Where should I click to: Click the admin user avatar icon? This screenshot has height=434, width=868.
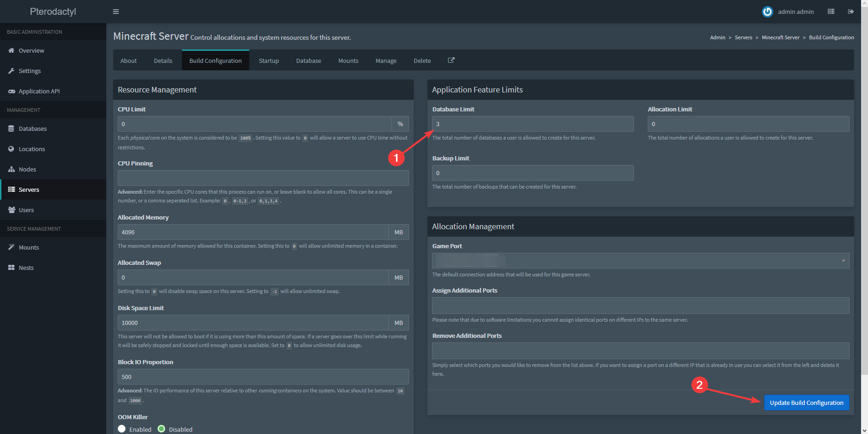click(767, 12)
